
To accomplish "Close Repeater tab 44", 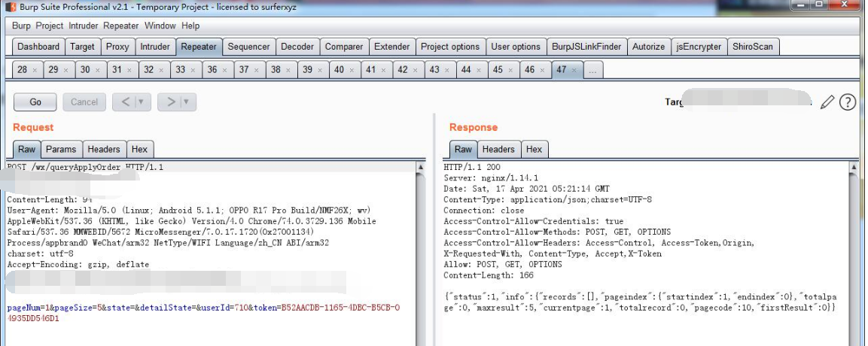I will point(479,70).
